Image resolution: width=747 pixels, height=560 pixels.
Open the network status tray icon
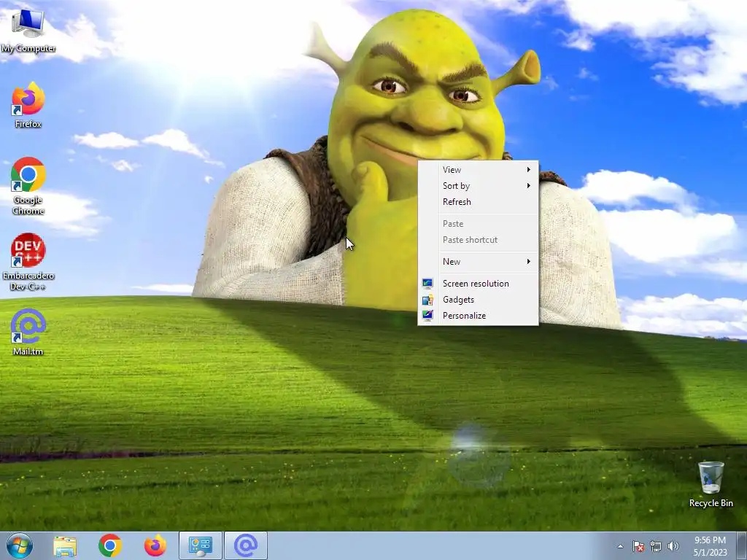[x=656, y=546]
